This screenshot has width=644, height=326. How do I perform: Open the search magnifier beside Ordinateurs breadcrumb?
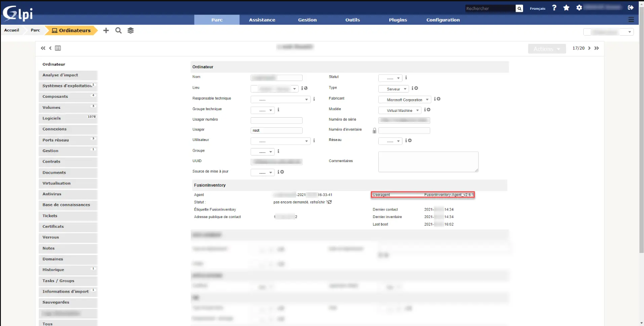pyautogui.click(x=118, y=30)
